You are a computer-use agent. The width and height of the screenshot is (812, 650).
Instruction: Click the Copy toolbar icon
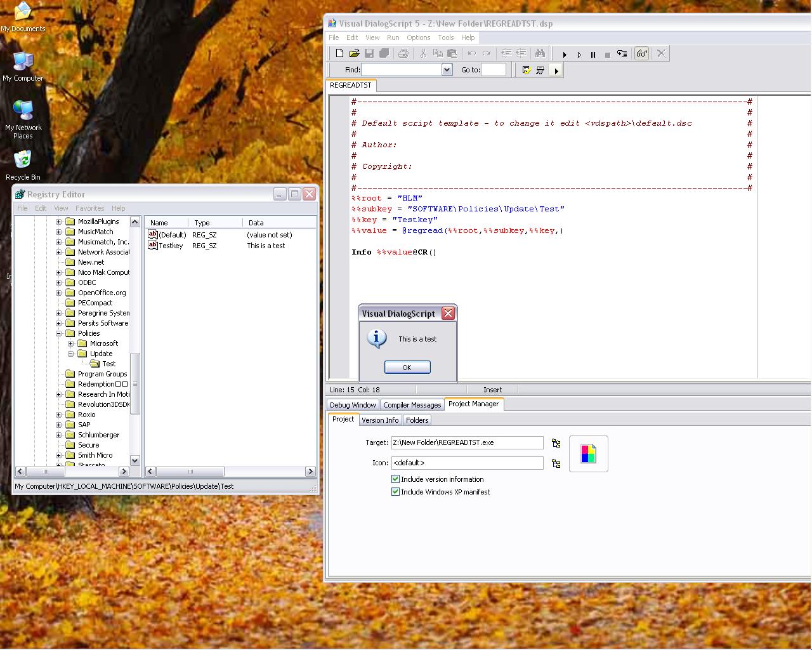(438, 54)
